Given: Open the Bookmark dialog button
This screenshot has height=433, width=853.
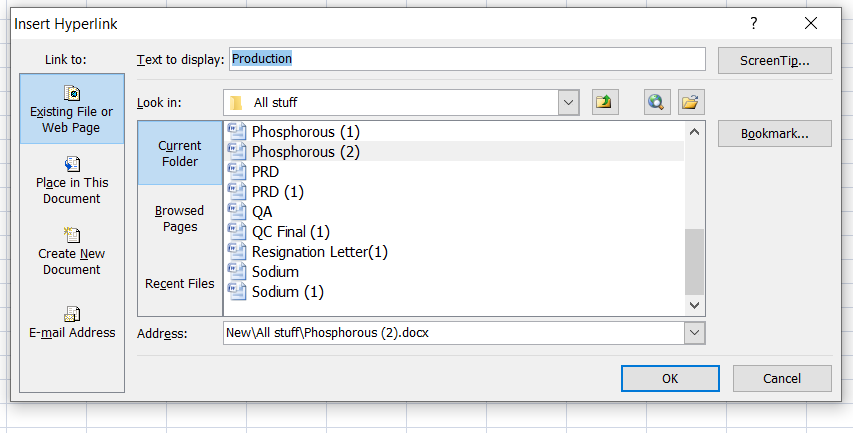Looking at the screenshot, I should [774, 134].
